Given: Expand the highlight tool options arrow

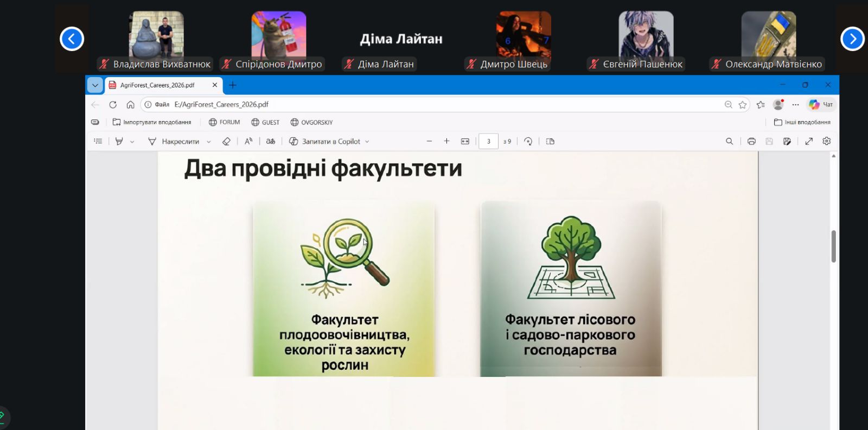Looking at the screenshot, I should click(132, 142).
